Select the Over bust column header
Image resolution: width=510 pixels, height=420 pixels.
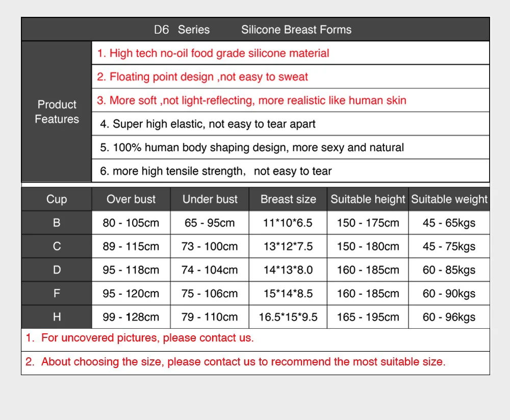(131, 199)
